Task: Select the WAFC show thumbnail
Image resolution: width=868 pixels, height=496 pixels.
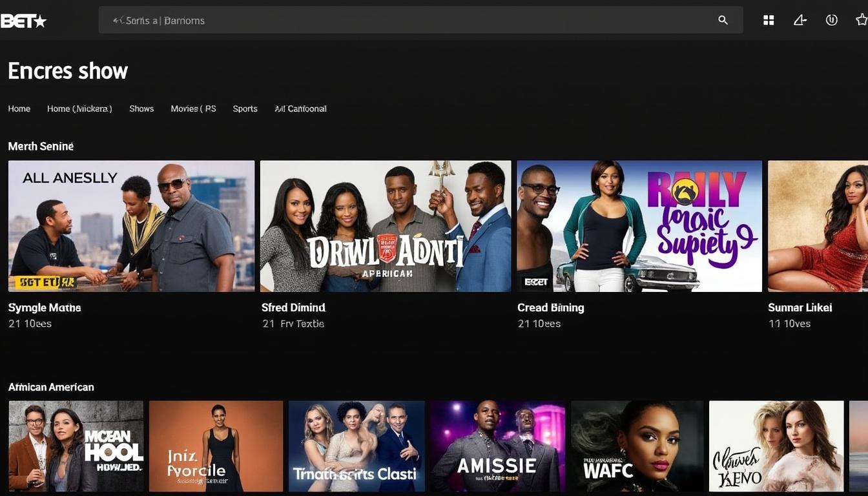Action: click(x=637, y=446)
